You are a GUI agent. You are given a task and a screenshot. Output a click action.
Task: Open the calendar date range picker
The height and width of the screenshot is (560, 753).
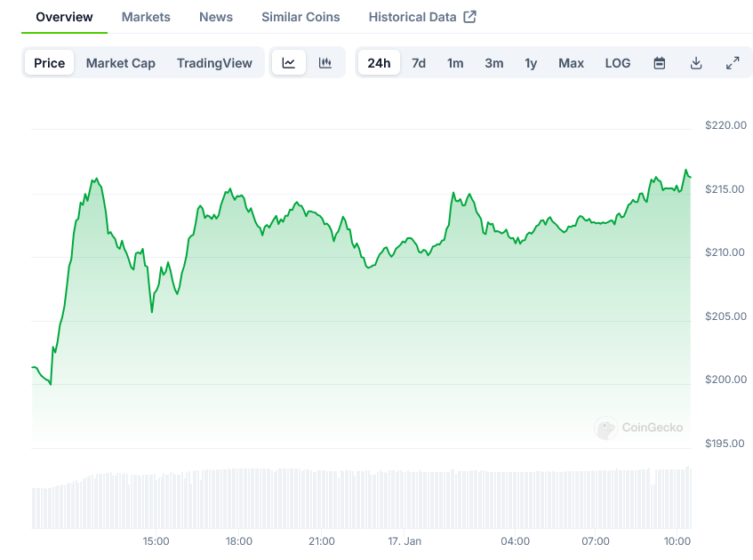tap(660, 63)
